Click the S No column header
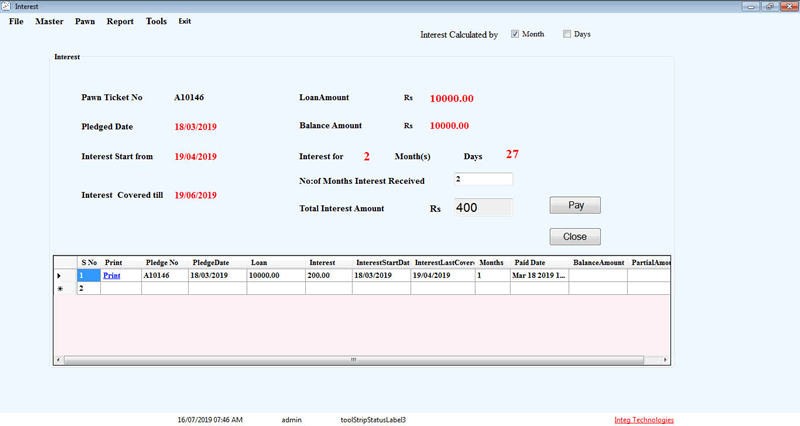800x426 pixels. click(x=89, y=262)
